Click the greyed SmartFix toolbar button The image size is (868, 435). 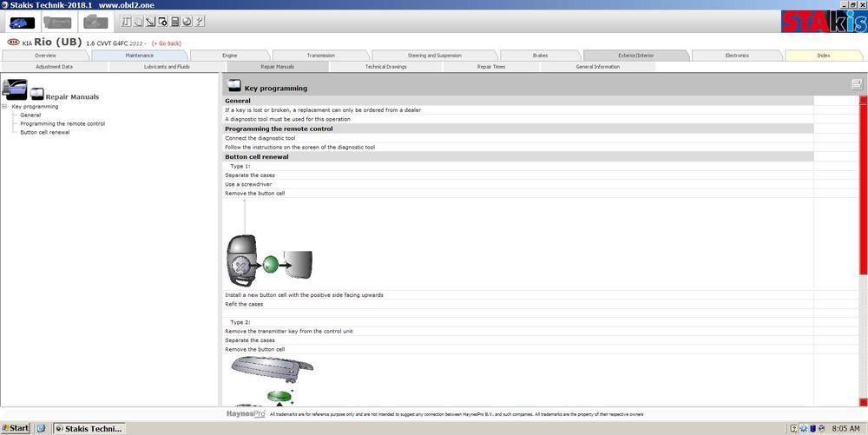coord(57,23)
